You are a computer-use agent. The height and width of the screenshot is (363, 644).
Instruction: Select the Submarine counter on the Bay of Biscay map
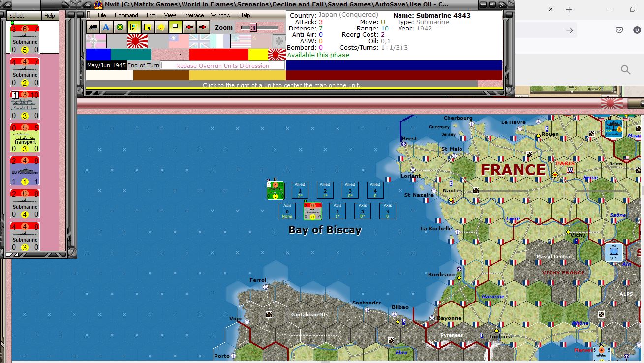[x=312, y=211]
